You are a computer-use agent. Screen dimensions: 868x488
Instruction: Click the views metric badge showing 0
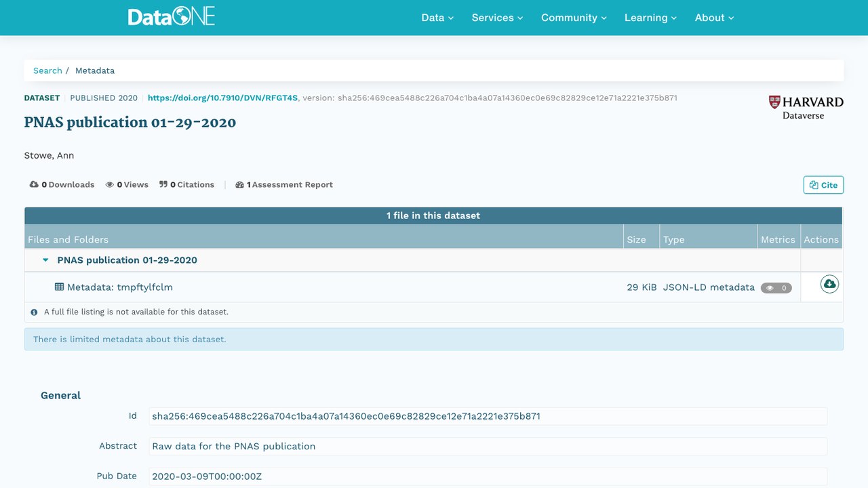click(x=776, y=288)
